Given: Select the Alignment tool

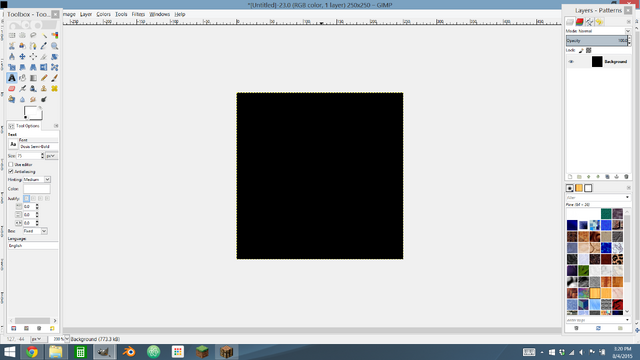Looking at the screenshot, I should [x=33, y=56].
